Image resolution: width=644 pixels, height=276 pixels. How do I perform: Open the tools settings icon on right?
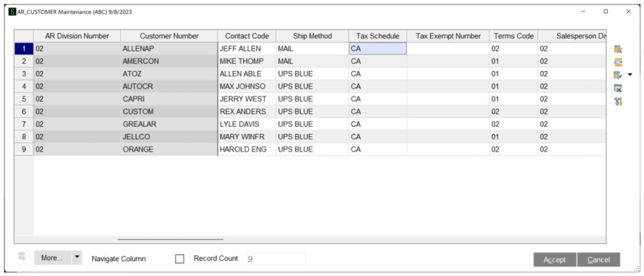[618, 101]
